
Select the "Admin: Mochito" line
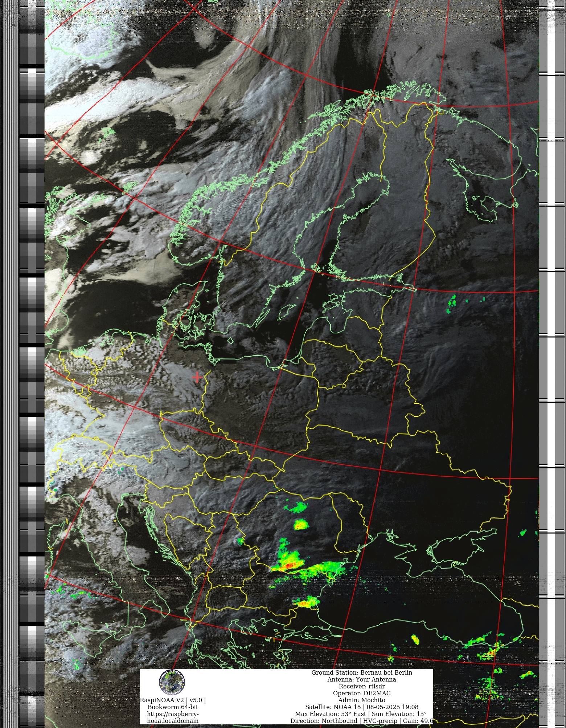point(362,700)
